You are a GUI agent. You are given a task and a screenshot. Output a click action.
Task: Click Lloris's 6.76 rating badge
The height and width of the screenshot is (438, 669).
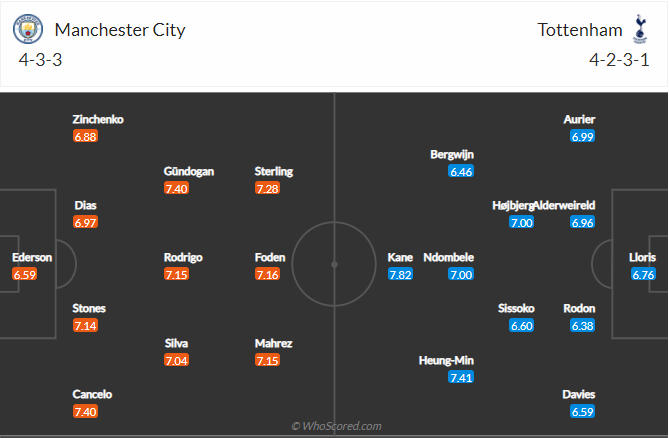point(643,274)
